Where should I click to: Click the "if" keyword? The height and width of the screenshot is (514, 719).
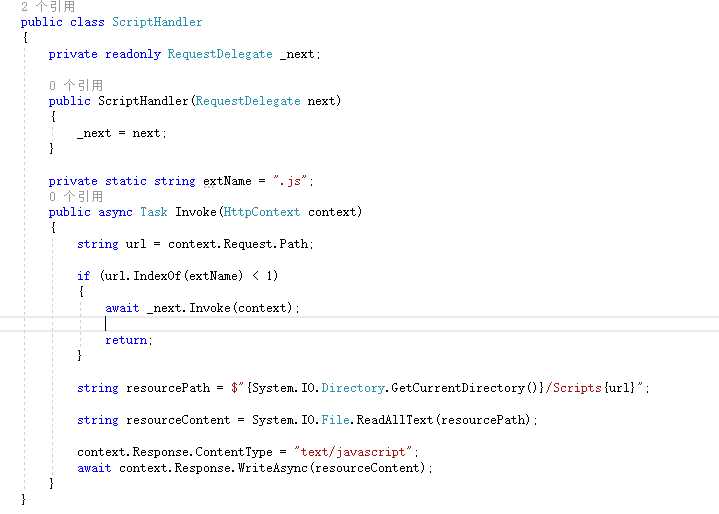tap(83, 276)
